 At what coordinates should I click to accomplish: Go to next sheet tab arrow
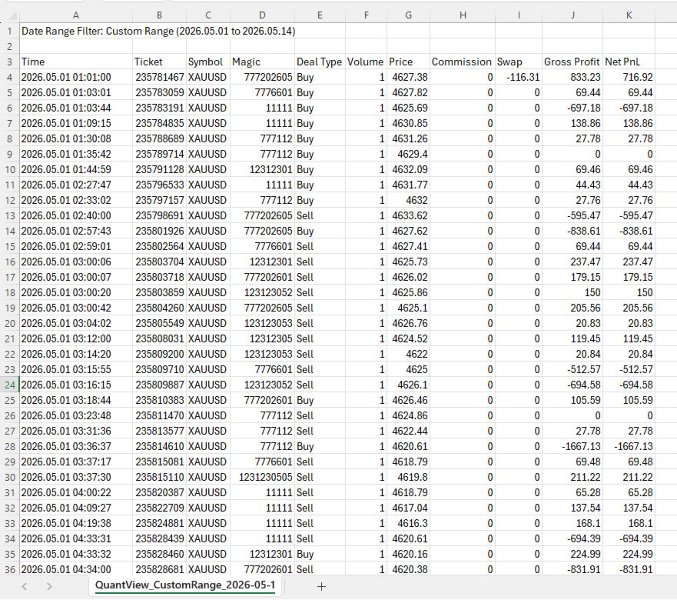coord(49,586)
